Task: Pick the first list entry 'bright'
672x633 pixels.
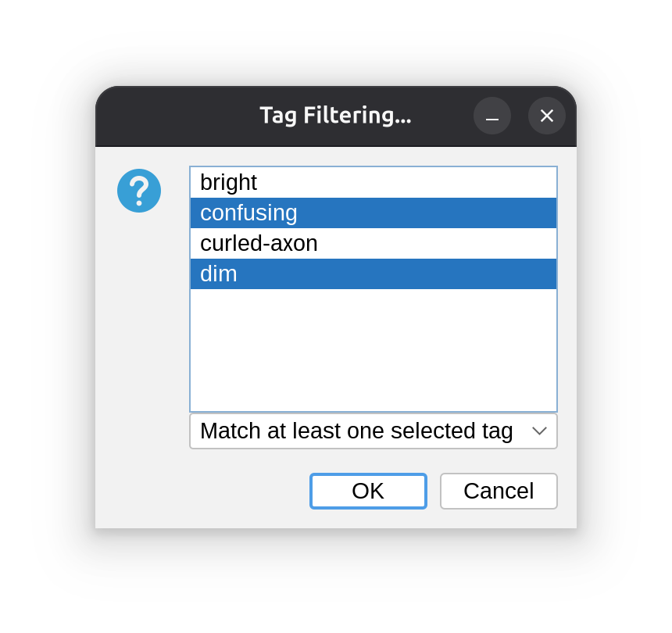Action: (x=374, y=183)
